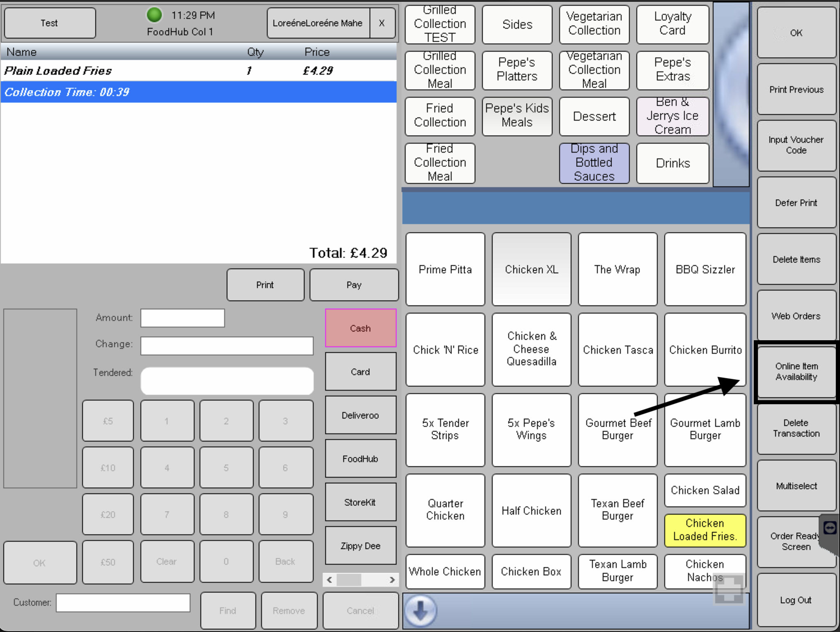Click the green connection status indicator
The image size is (840, 632).
tap(155, 15)
